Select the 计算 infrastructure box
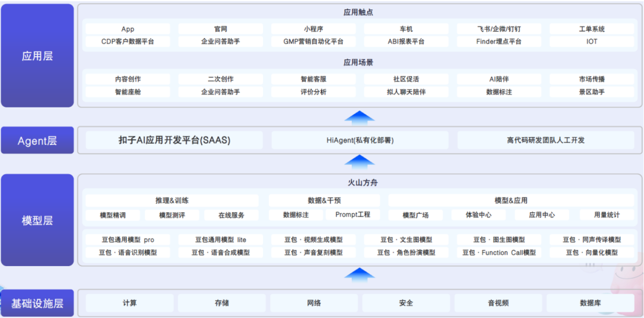Screen dimensions: 644x318 click(x=129, y=303)
